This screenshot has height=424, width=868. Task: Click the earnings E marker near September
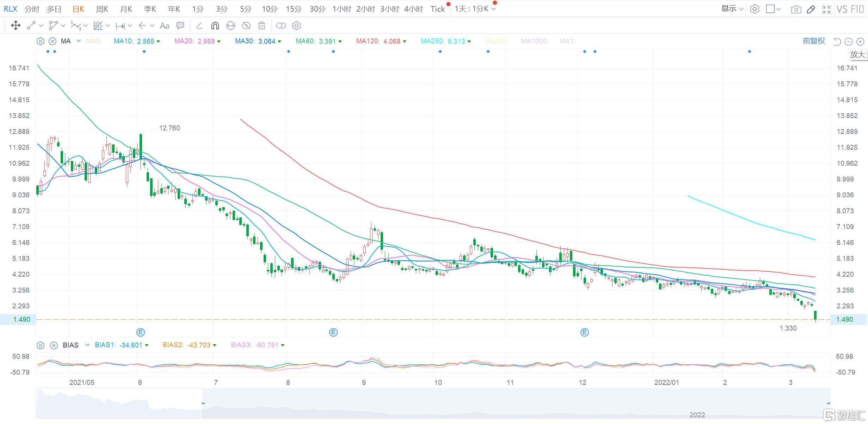[333, 332]
